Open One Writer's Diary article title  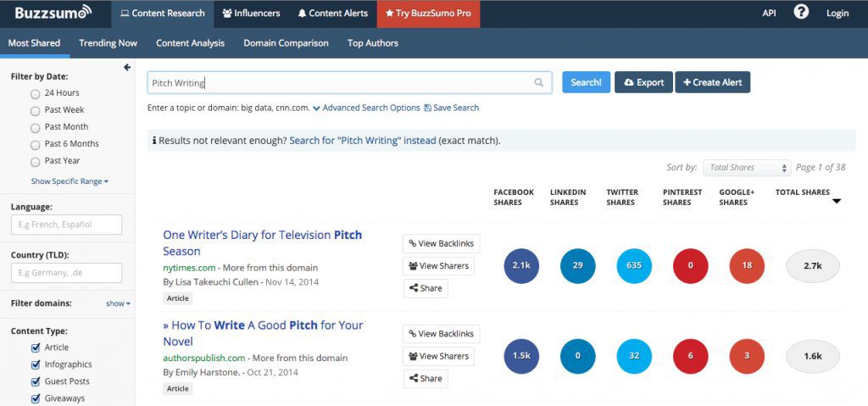click(263, 243)
